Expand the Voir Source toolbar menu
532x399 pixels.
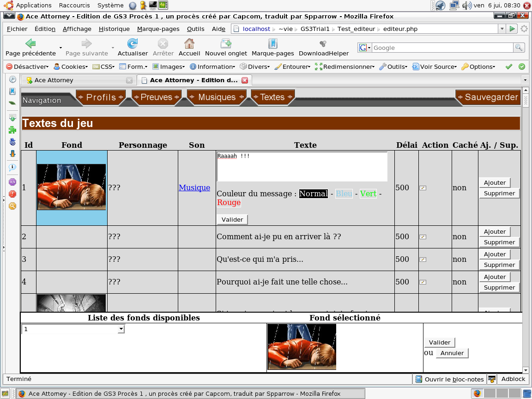point(435,66)
